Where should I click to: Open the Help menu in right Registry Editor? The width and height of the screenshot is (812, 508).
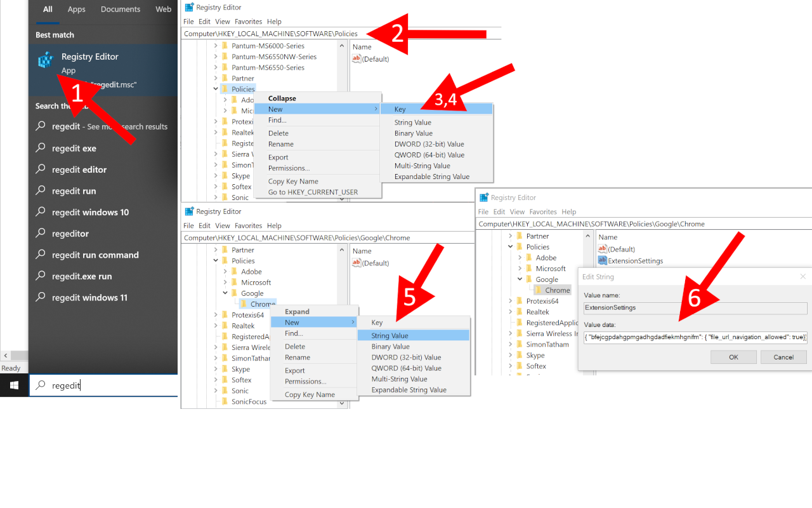coord(569,211)
